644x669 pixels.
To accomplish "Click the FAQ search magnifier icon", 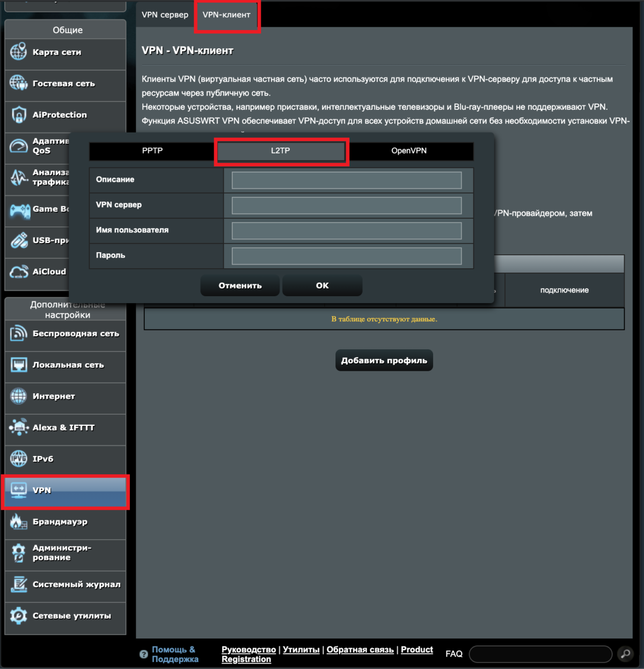I will pos(624,653).
